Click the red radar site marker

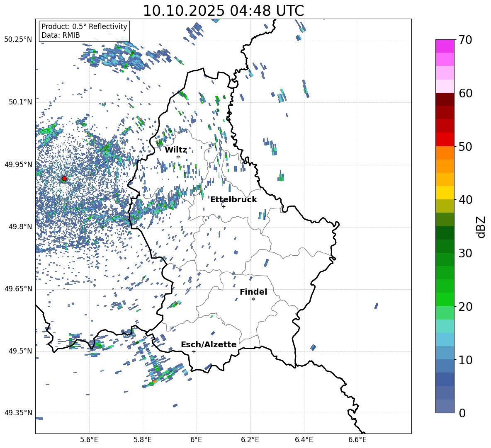[x=64, y=179]
